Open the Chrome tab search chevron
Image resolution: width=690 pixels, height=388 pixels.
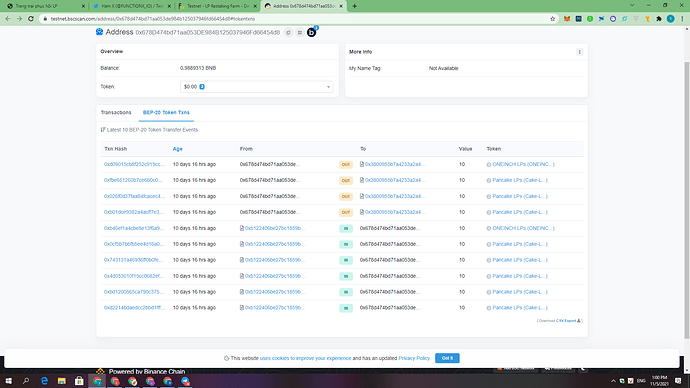click(632, 6)
